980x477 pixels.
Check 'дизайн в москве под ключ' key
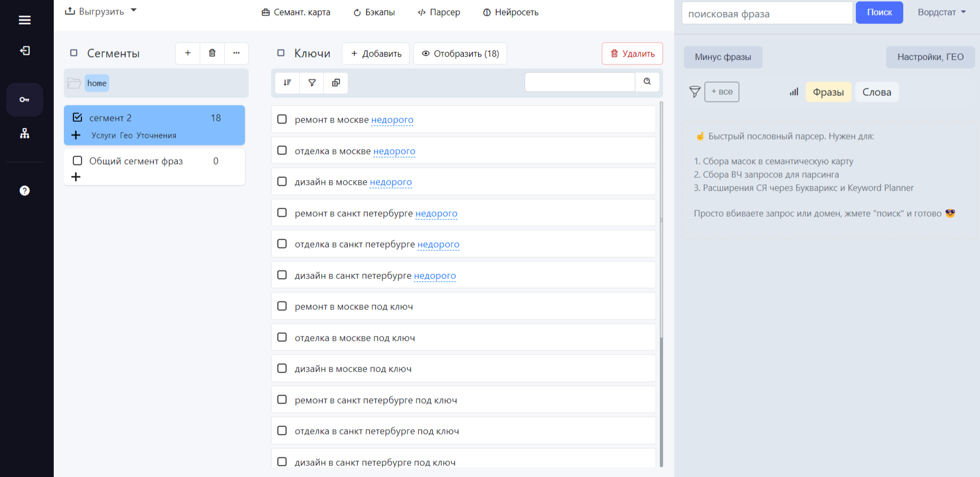(282, 368)
